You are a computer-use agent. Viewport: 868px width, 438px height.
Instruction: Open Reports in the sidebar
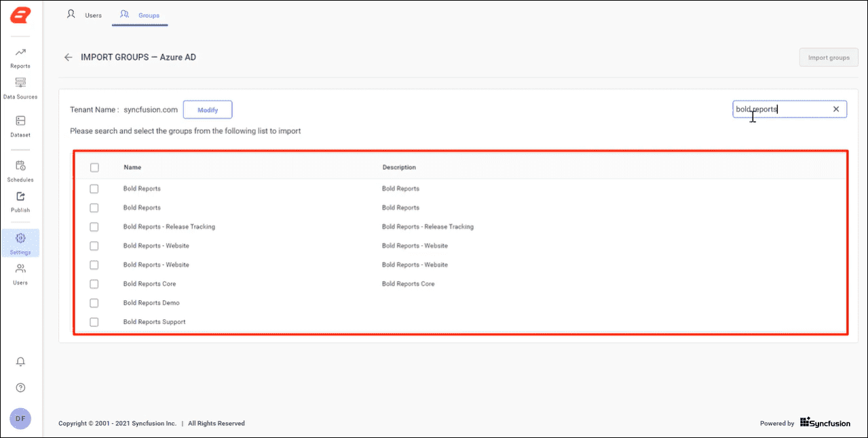coord(20,58)
